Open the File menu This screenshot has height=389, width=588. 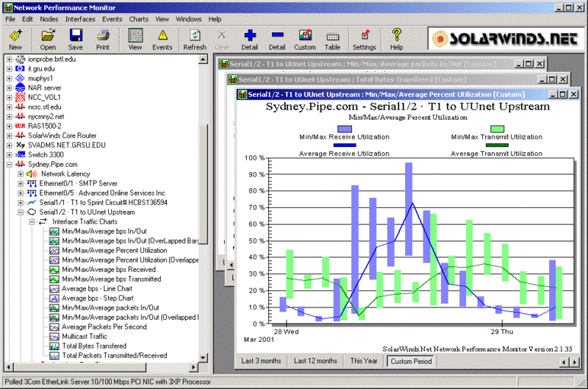pyautogui.click(x=10, y=19)
